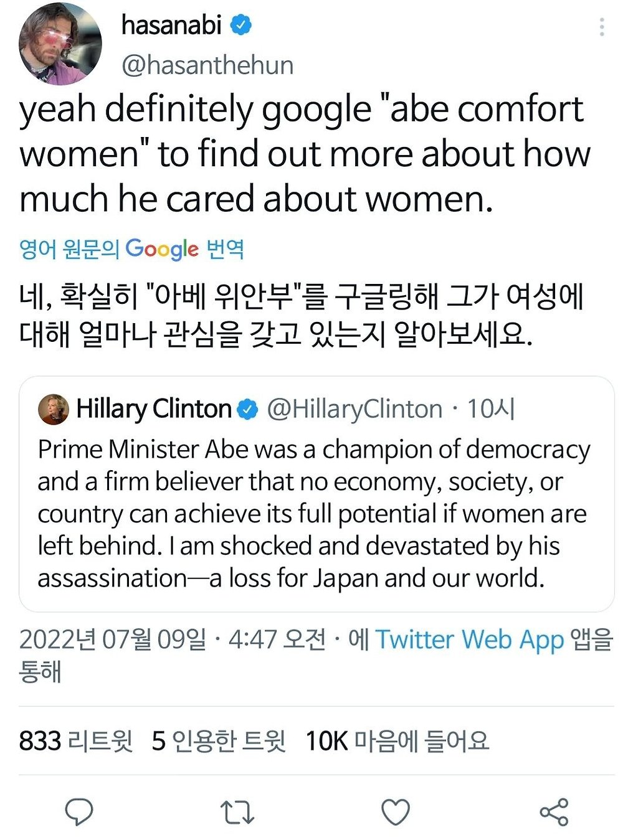Open the hasanabi display name
The image size is (623, 840).
171,25
